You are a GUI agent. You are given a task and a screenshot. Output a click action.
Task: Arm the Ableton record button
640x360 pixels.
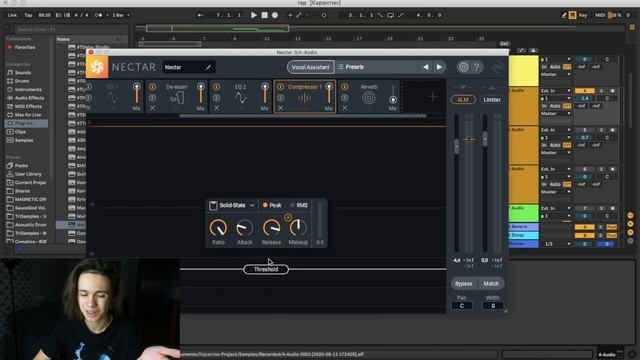click(x=275, y=15)
